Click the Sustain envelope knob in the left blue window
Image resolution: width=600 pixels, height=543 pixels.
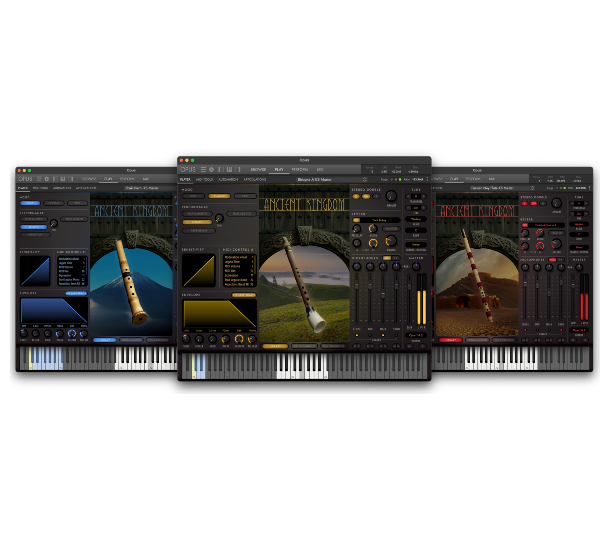[x=72, y=333]
